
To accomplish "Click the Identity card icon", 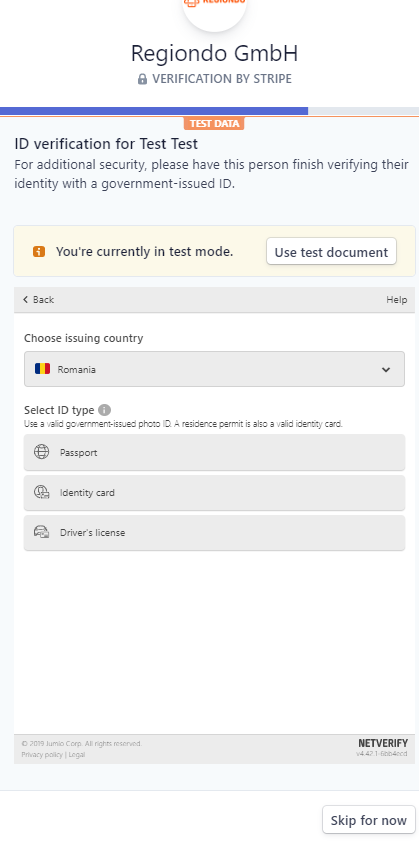I will click(41, 492).
